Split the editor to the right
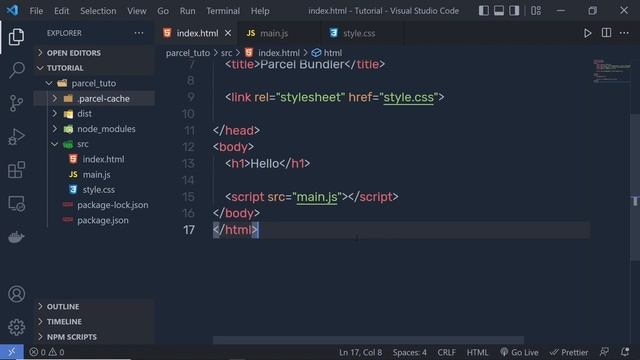The width and height of the screenshot is (640, 360). (606, 33)
